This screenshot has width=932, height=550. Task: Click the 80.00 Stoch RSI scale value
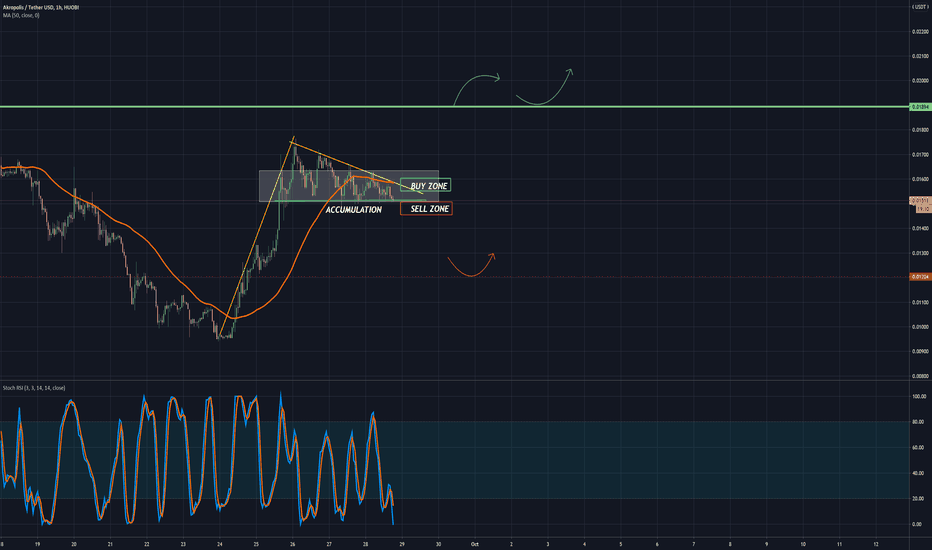pos(918,422)
